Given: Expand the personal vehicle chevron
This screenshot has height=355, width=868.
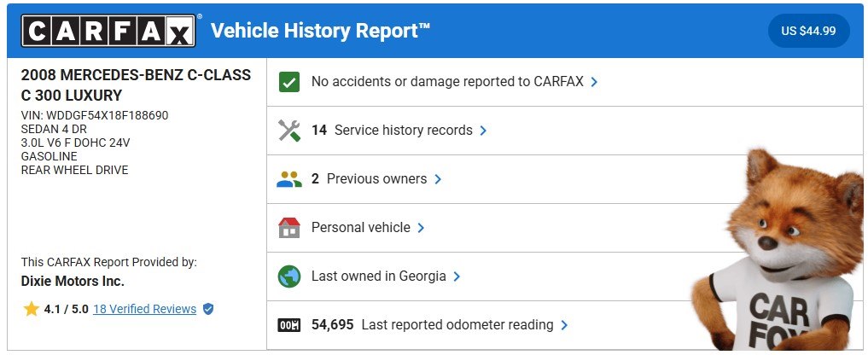Looking at the screenshot, I should [421, 228].
